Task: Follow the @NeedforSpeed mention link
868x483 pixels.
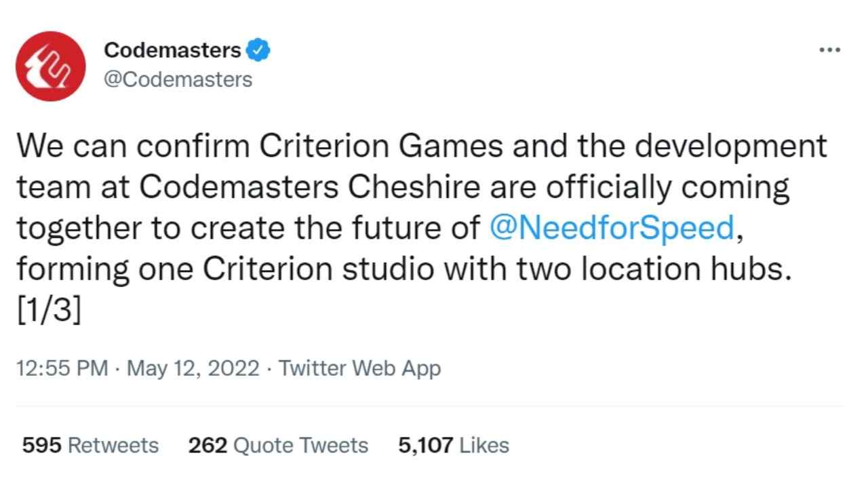Action: (x=611, y=229)
